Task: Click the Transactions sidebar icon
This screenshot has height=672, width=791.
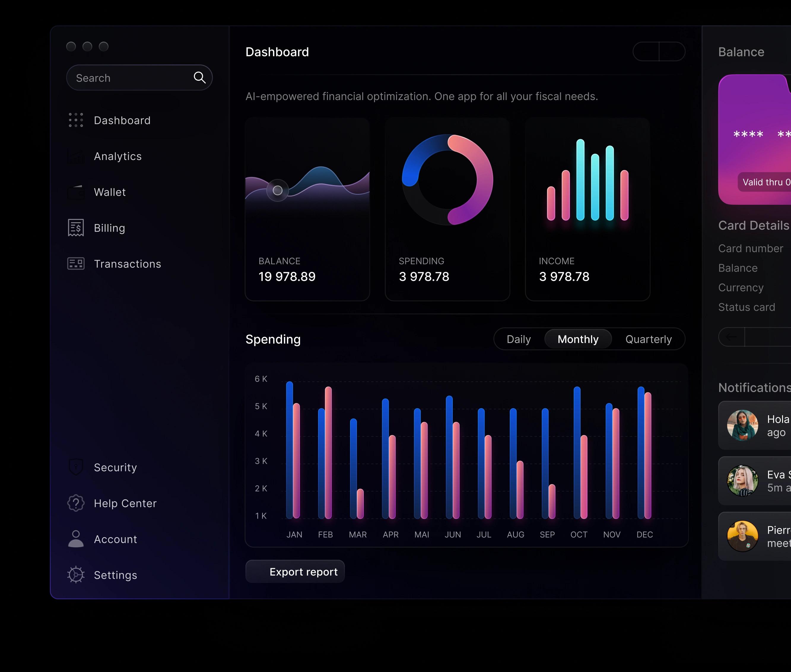Action: (x=76, y=264)
